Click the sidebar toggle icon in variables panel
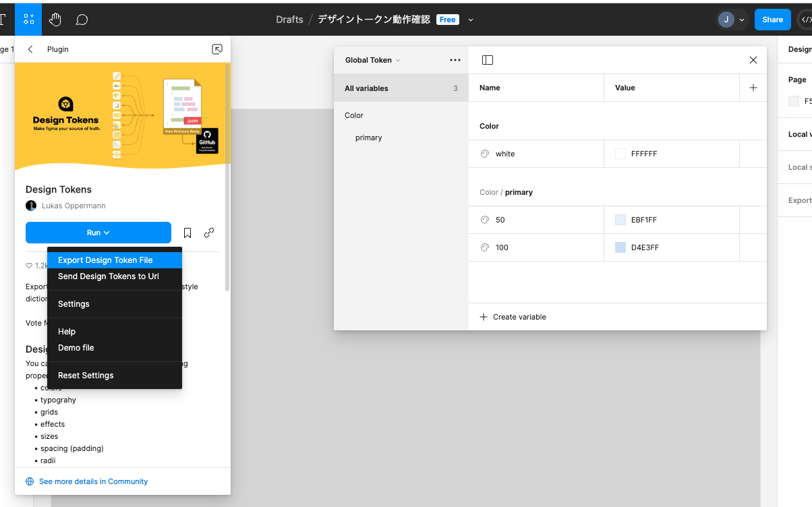 487,60
